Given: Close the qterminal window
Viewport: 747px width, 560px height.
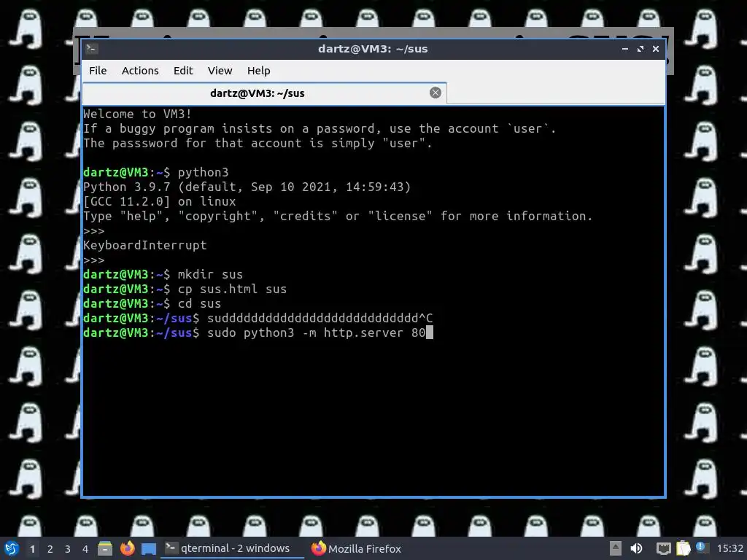Looking at the screenshot, I should [x=656, y=49].
